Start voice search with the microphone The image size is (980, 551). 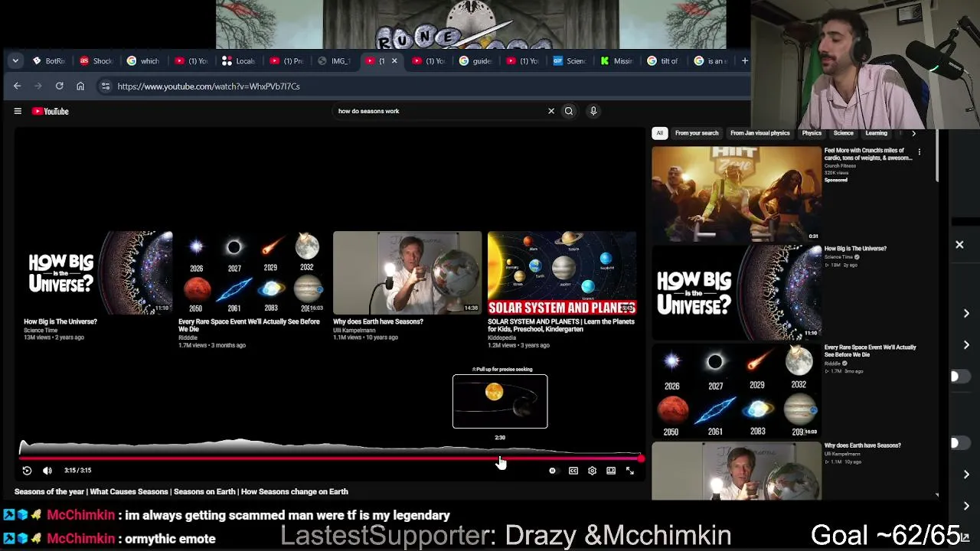pos(593,111)
